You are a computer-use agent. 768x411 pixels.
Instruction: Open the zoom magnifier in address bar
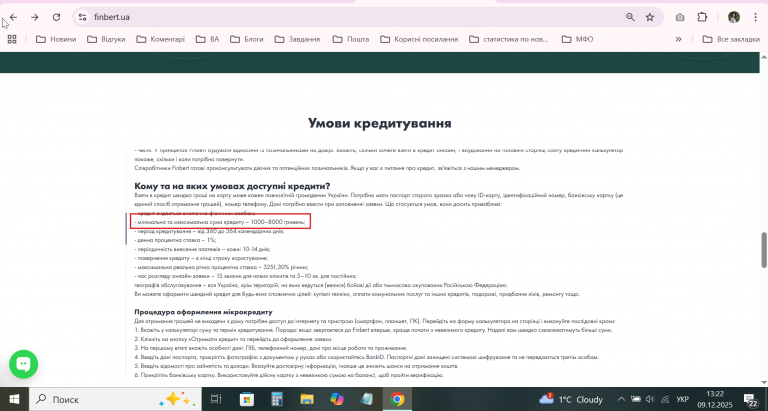click(x=630, y=17)
